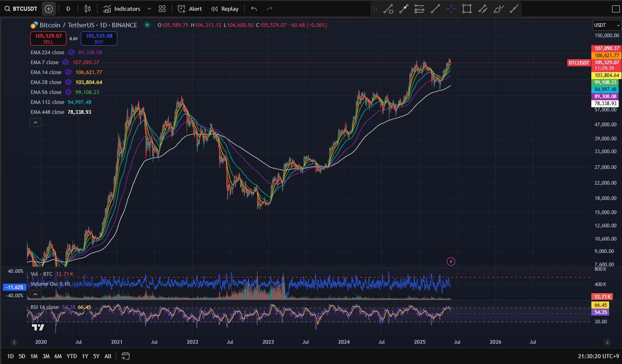The image size is (622, 364).
Task: Click the TradingView logo on chart
Action: [x=38, y=328]
